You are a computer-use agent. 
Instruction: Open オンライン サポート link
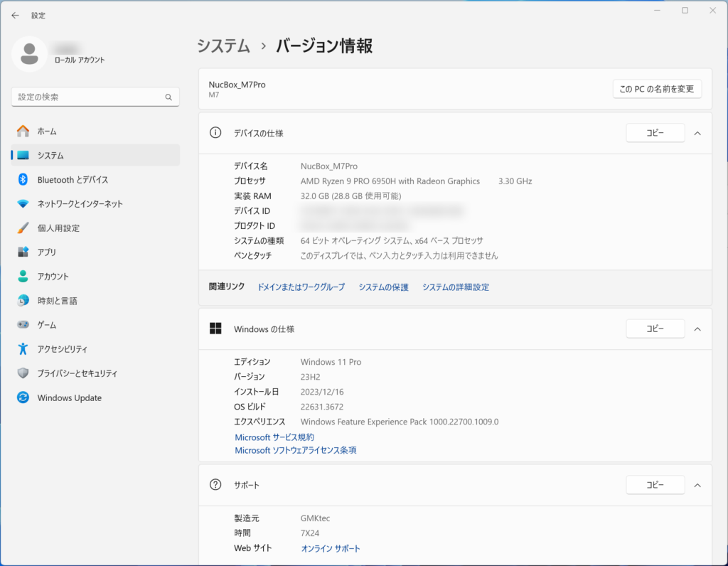(x=331, y=548)
